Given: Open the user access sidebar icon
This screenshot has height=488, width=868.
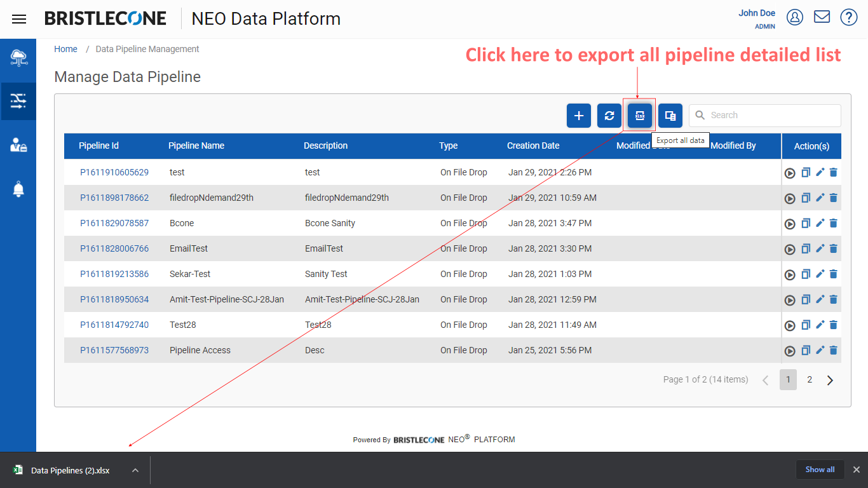Looking at the screenshot, I should click(x=18, y=145).
